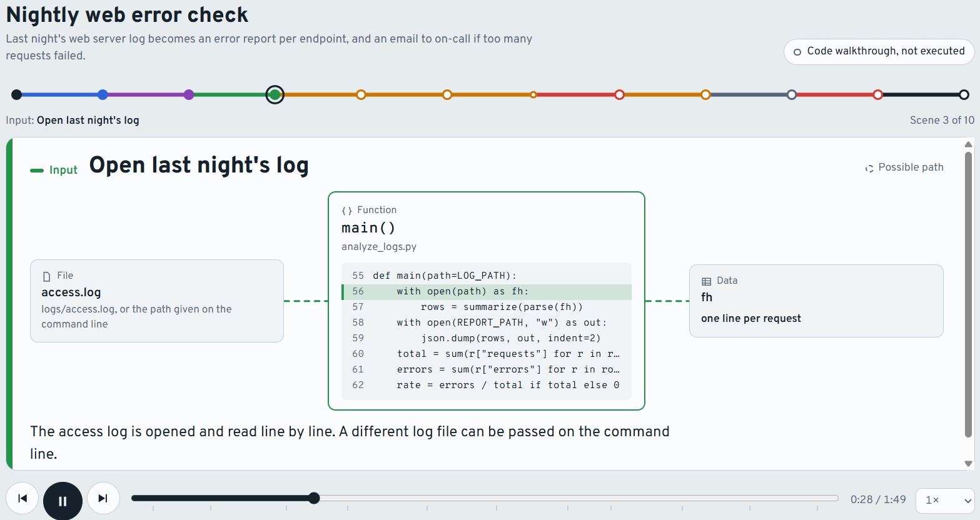Viewport: 980px width, 520px height.
Task: Open the 1× playback speed dropdown
Action: click(x=945, y=501)
